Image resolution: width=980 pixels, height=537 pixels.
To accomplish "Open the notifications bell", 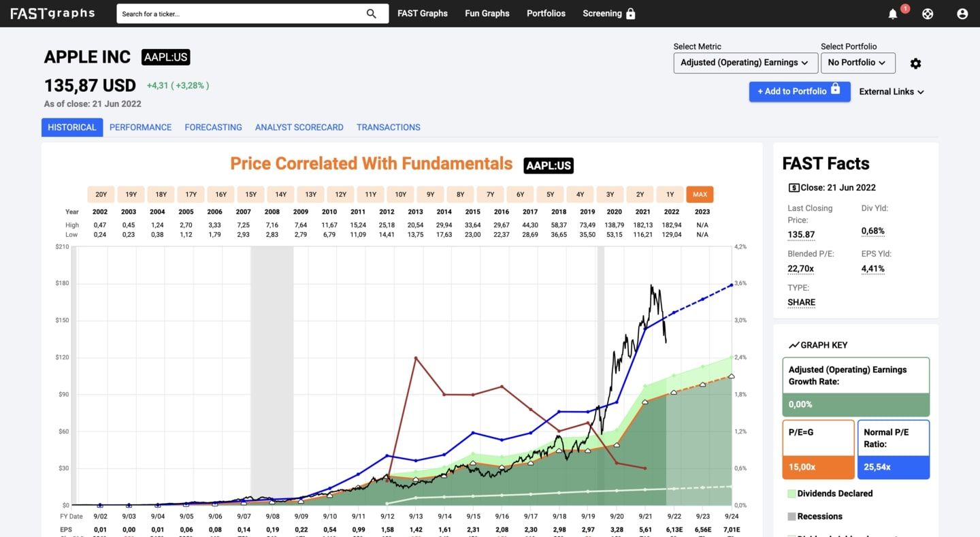I will click(x=893, y=14).
